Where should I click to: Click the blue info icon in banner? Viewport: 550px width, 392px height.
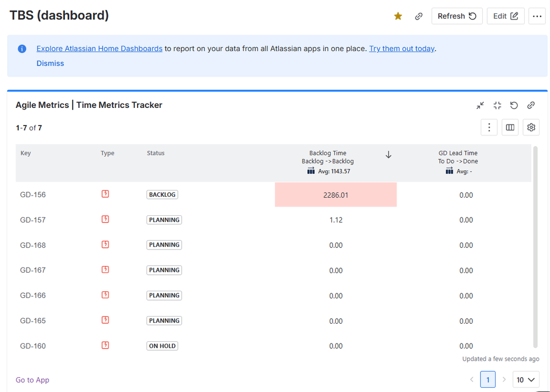pyautogui.click(x=22, y=49)
